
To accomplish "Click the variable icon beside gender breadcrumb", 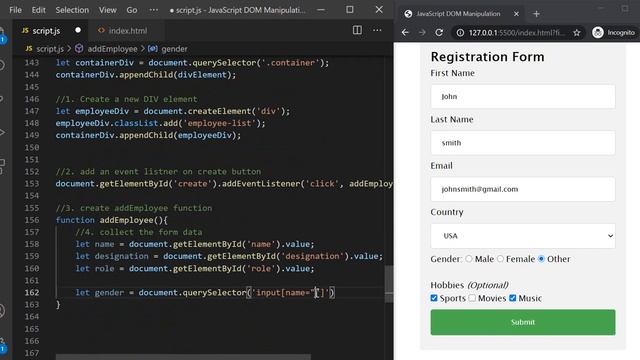I will coord(153,49).
